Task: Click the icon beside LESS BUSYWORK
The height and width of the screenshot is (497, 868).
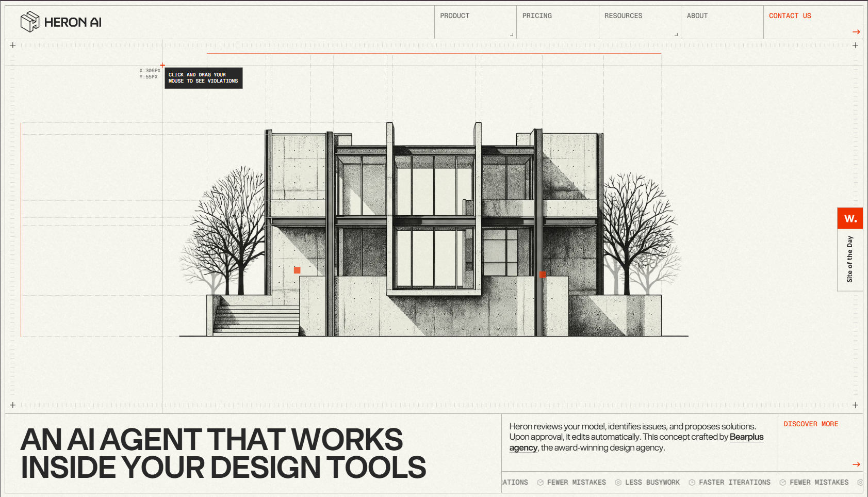Action: (618, 483)
